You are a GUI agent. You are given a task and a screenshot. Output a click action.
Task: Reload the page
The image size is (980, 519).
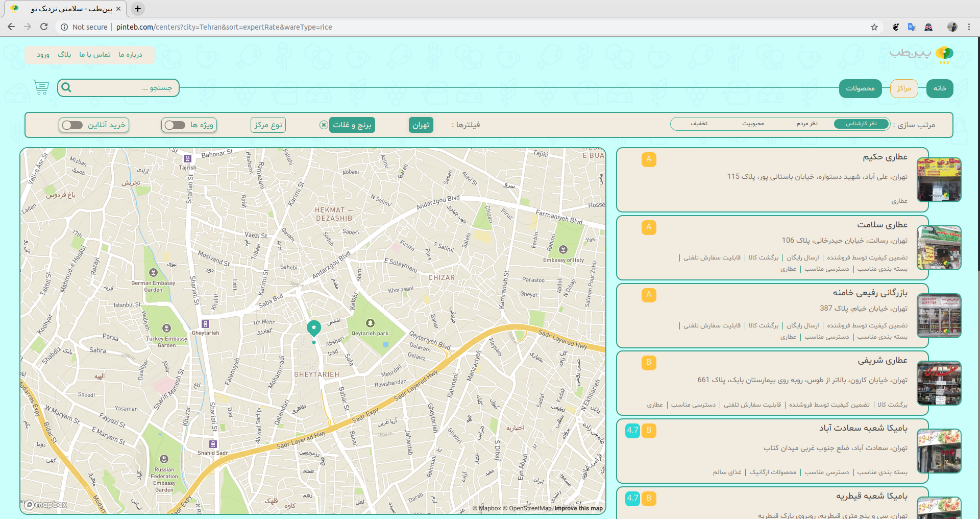(x=44, y=27)
